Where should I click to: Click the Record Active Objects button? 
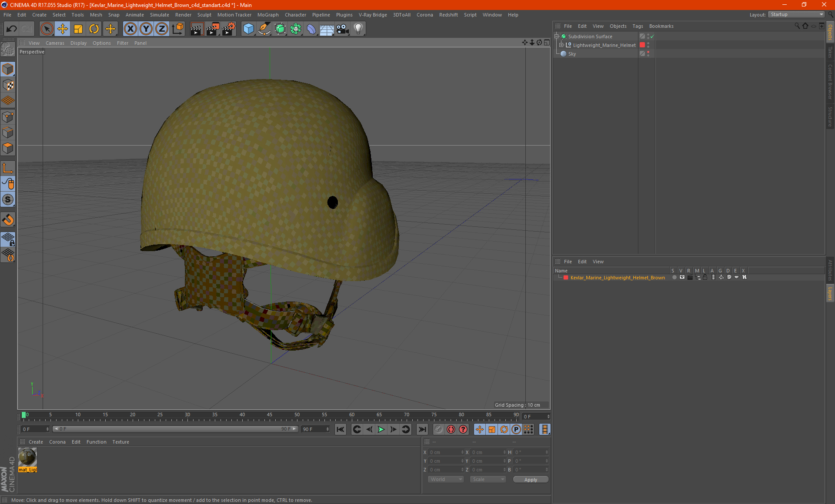click(438, 429)
